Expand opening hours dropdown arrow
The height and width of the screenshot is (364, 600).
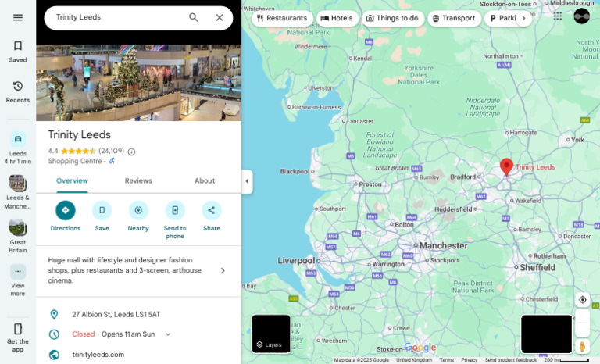(x=168, y=334)
